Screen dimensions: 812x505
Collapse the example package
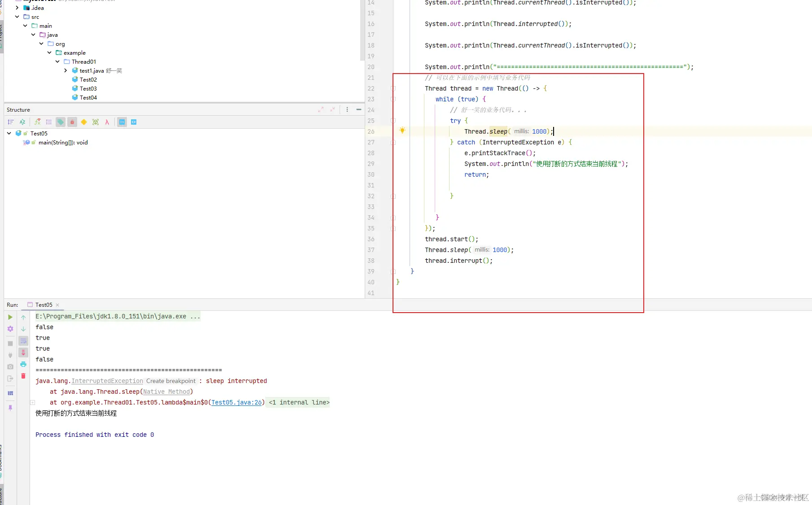click(49, 52)
